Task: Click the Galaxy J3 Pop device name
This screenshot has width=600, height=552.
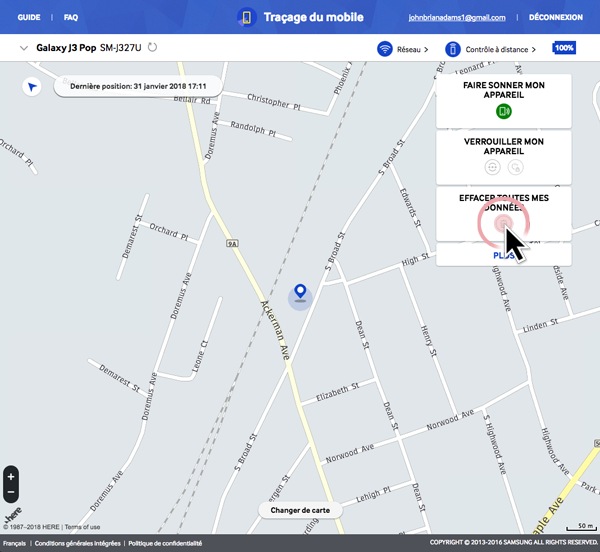Action: pos(66,48)
